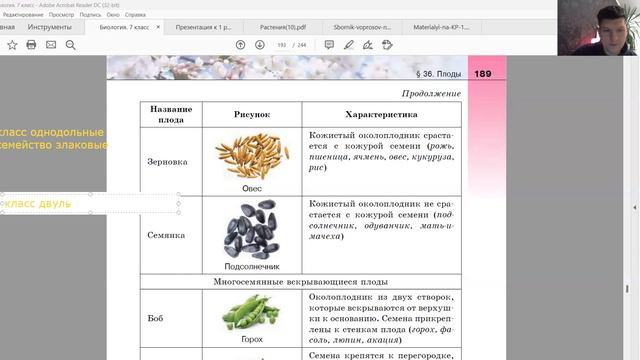Go to previous page arrow
The height and width of the screenshot is (360, 640).
[x=240, y=45]
